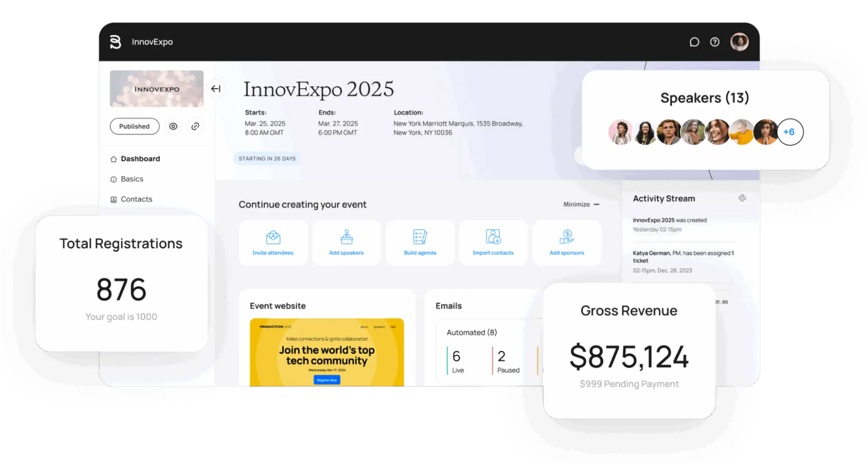868x464 pixels.
Task: Click the Add speakers podium icon
Action: 346,237
